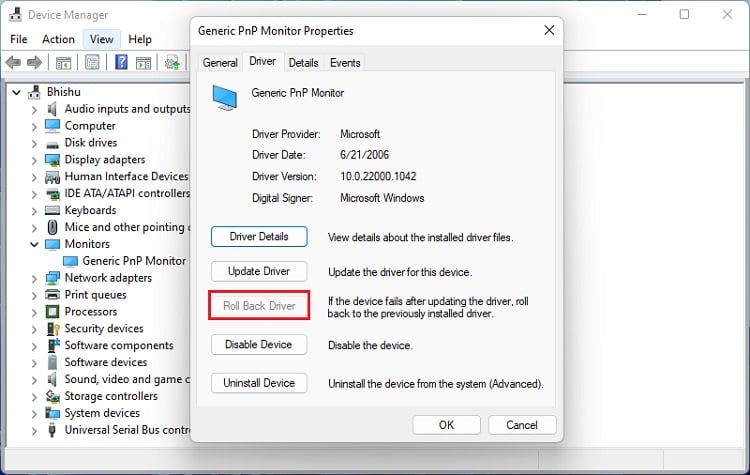This screenshot has width=750, height=475.
Task: Click the Audio inputs and outputs speaker icon
Action: [52, 109]
